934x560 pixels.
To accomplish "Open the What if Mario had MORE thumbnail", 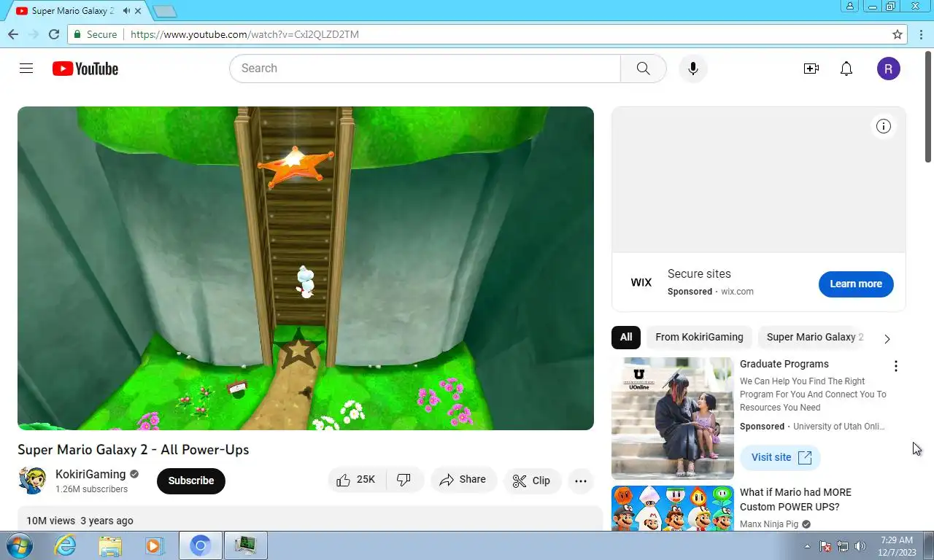I will (673, 508).
